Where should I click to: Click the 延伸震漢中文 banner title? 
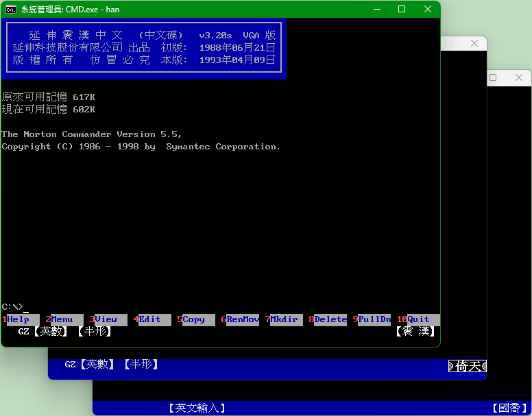point(75,35)
